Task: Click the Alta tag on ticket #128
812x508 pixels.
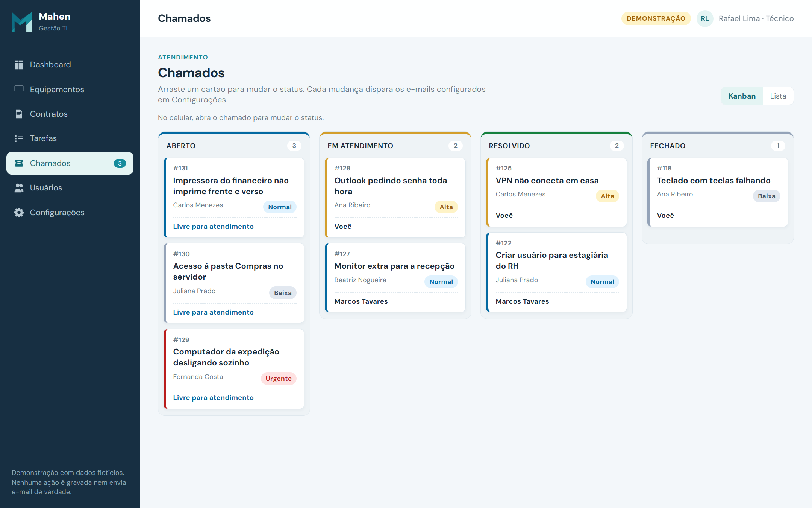Action: click(446, 207)
